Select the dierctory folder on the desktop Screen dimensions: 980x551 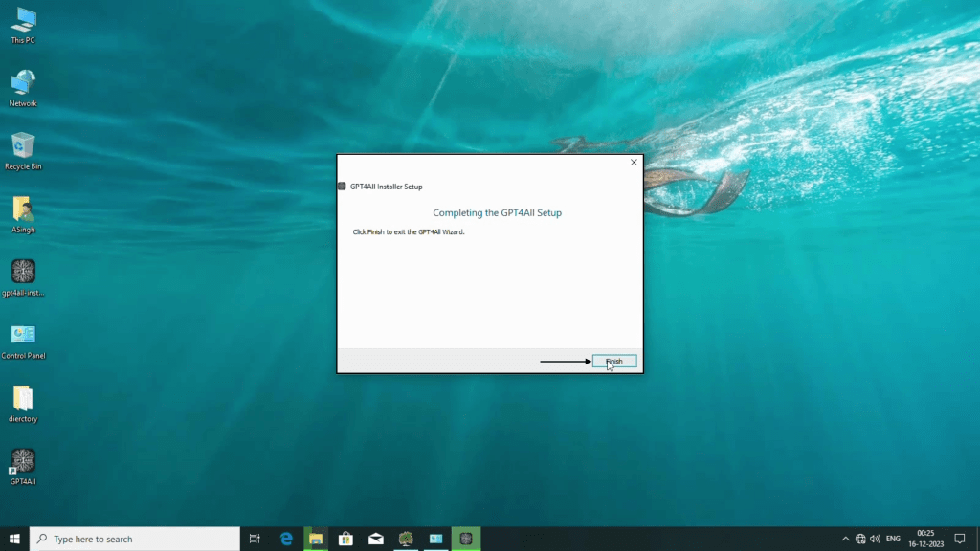tap(23, 398)
